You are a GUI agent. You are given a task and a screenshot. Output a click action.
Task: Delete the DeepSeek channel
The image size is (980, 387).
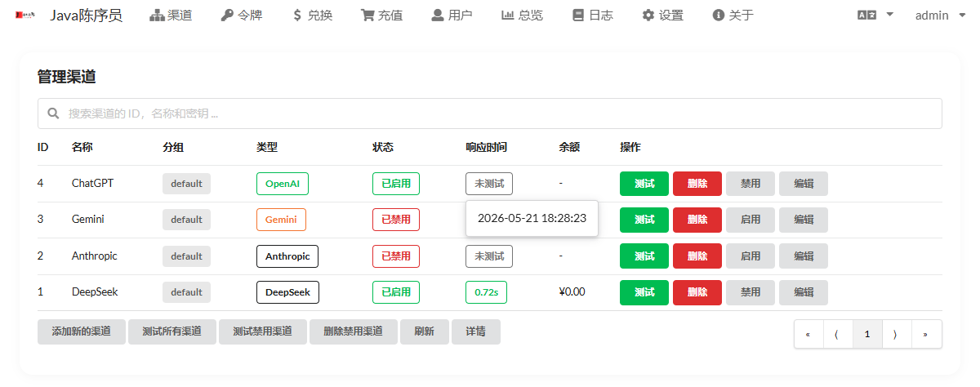[697, 292]
